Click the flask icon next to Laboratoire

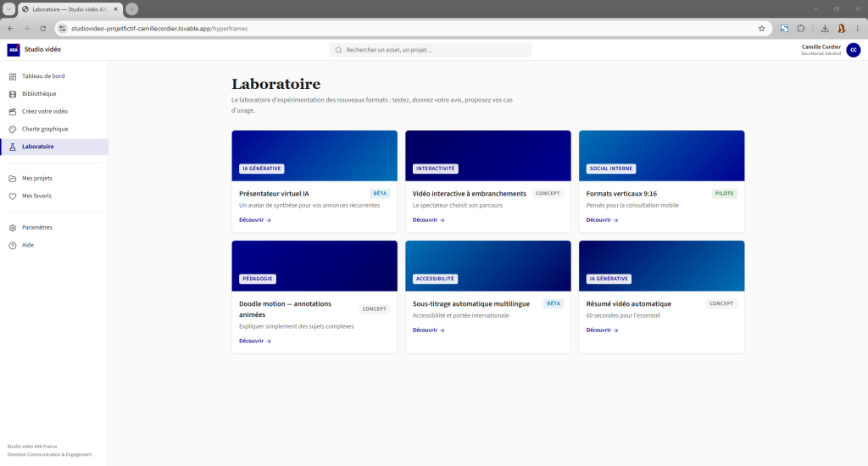pos(12,147)
